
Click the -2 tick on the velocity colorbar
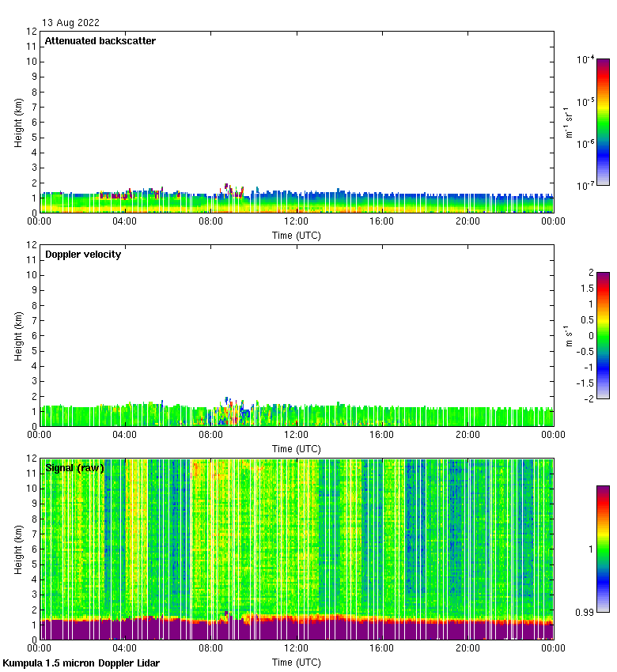589,398
